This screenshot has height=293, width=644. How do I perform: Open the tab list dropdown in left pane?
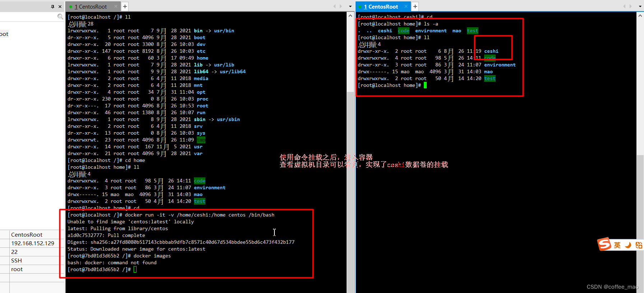350,6
